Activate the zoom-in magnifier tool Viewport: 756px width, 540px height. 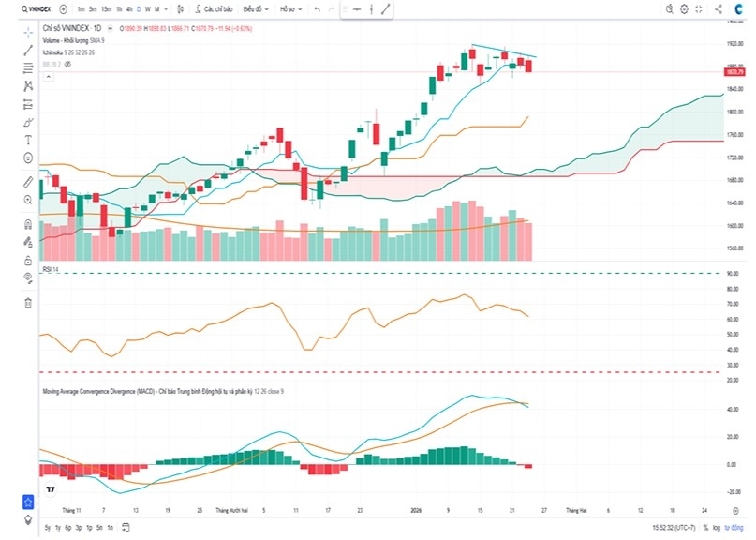click(29, 199)
